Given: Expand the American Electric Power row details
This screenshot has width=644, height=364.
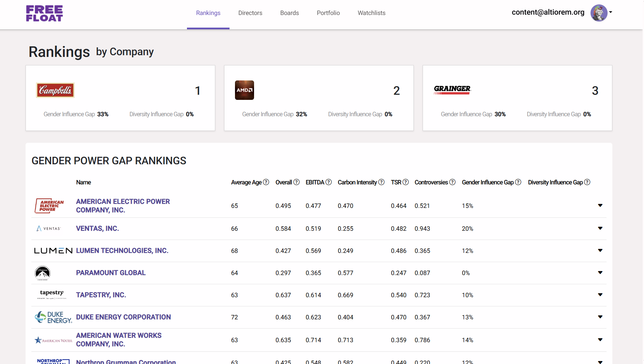Looking at the screenshot, I should 600,206.
